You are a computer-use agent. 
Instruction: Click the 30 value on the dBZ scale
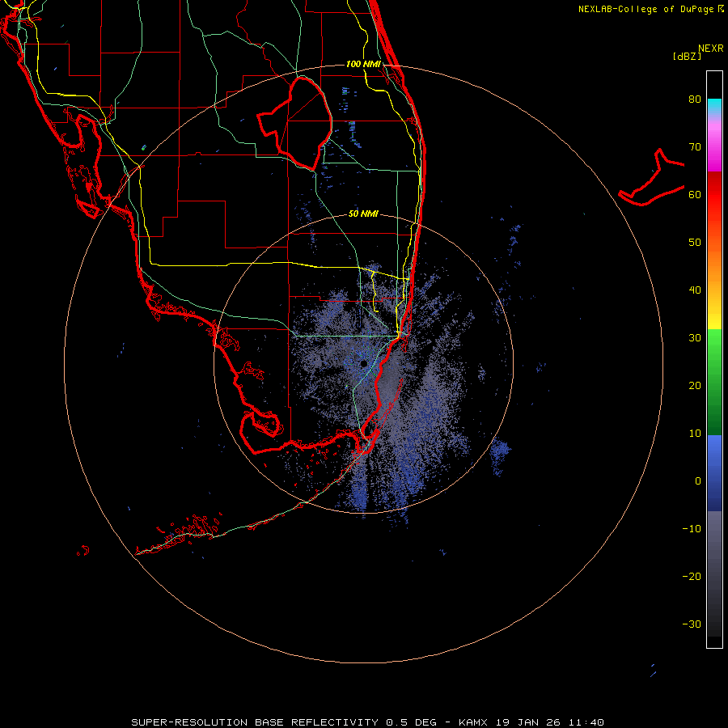point(695,338)
